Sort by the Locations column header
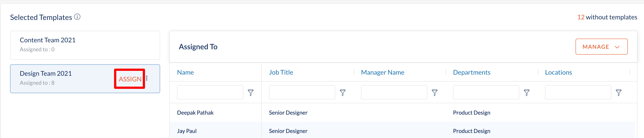 (x=558, y=72)
